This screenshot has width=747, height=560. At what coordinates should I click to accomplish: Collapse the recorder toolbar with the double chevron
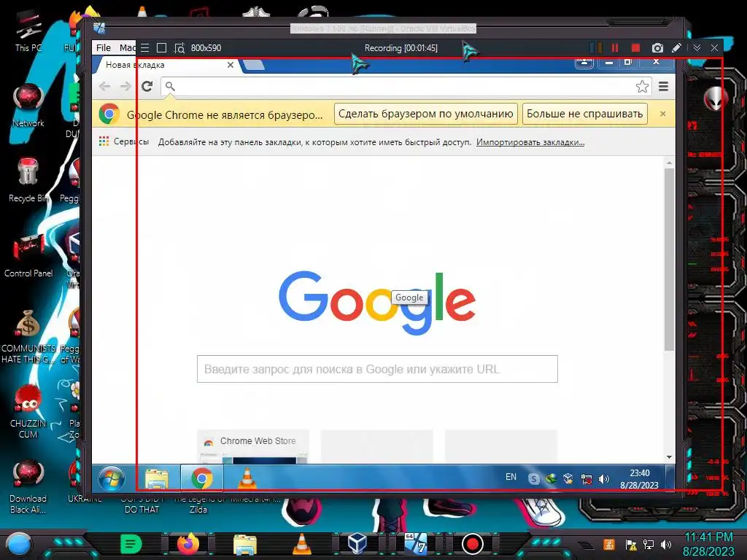pos(697,47)
